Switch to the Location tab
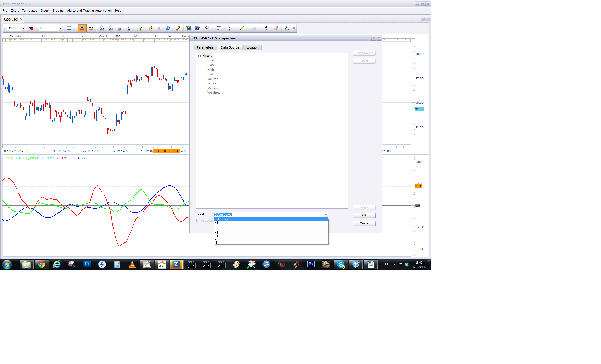 click(252, 47)
